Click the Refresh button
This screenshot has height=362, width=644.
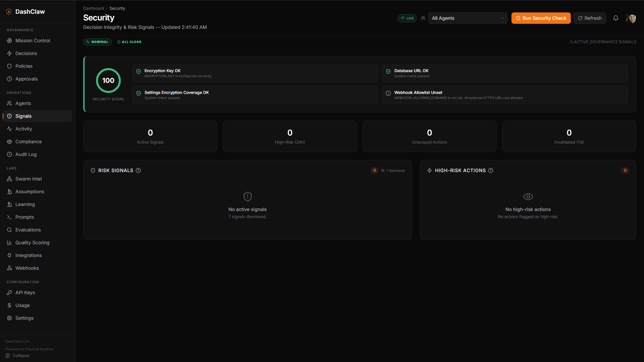(590, 18)
